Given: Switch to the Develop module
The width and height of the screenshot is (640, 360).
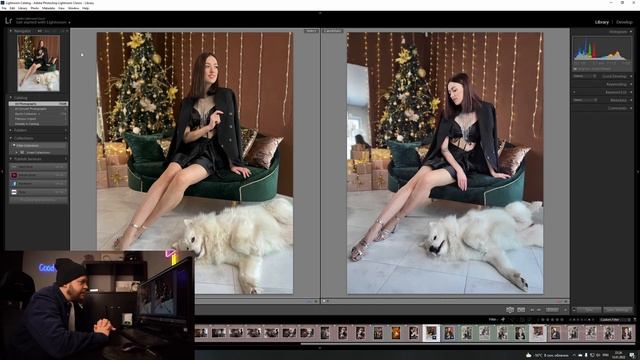Looking at the screenshot, I should (624, 22).
